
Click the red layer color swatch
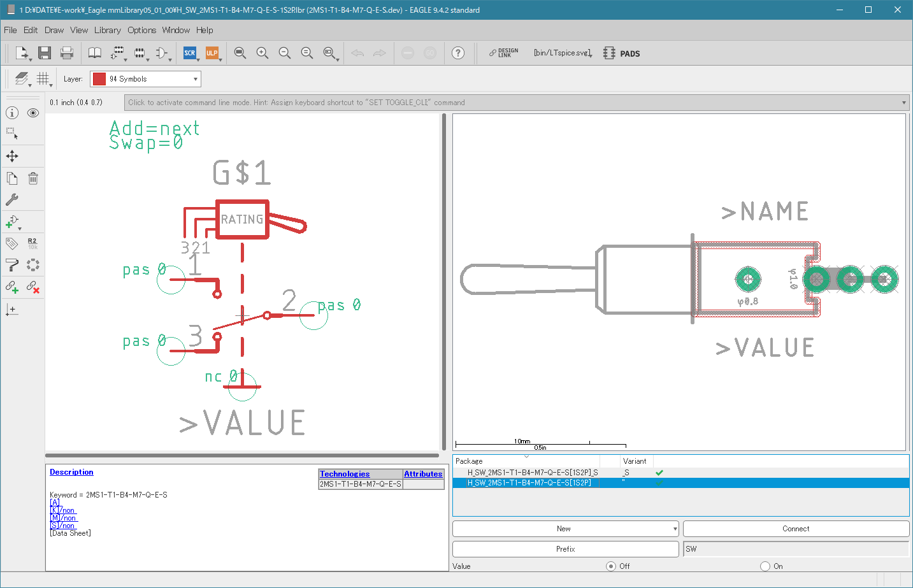(x=99, y=79)
